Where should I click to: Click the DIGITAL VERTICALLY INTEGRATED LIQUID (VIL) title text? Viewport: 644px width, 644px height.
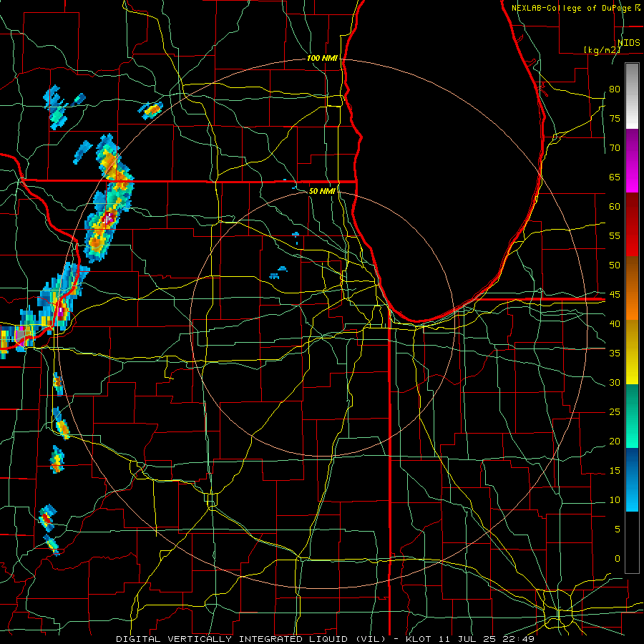click(x=251, y=639)
